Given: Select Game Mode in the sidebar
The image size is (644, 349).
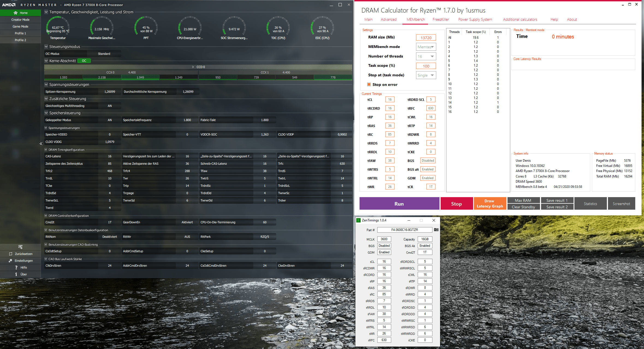Looking at the screenshot, I should (x=20, y=26).
